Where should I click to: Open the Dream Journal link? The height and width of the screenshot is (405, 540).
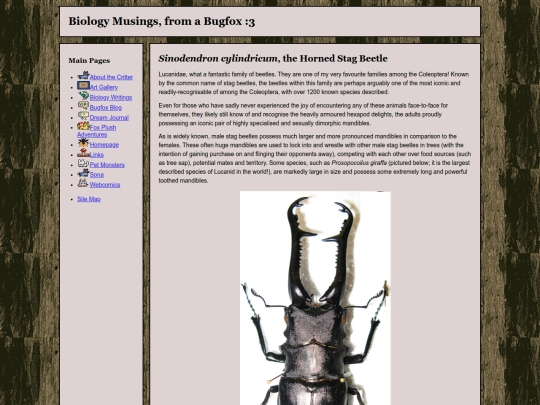coord(109,117)
